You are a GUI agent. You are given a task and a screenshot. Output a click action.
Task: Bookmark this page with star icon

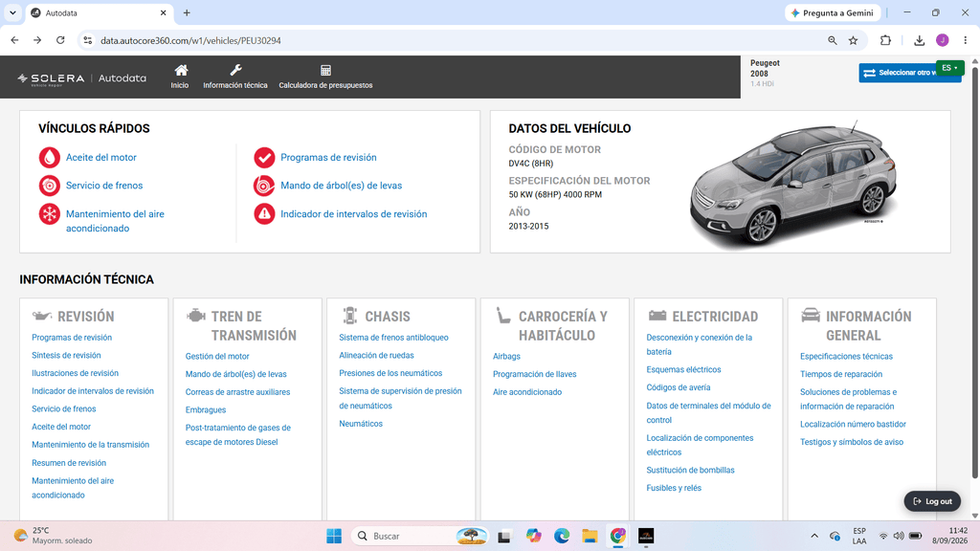click(853, 40)
